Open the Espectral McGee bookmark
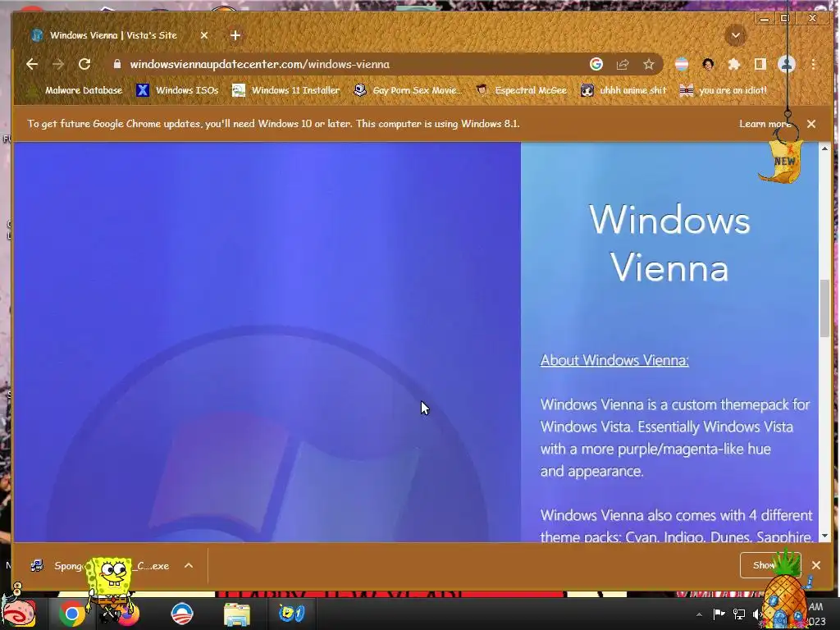840x630 pixels. coord(521,90)
